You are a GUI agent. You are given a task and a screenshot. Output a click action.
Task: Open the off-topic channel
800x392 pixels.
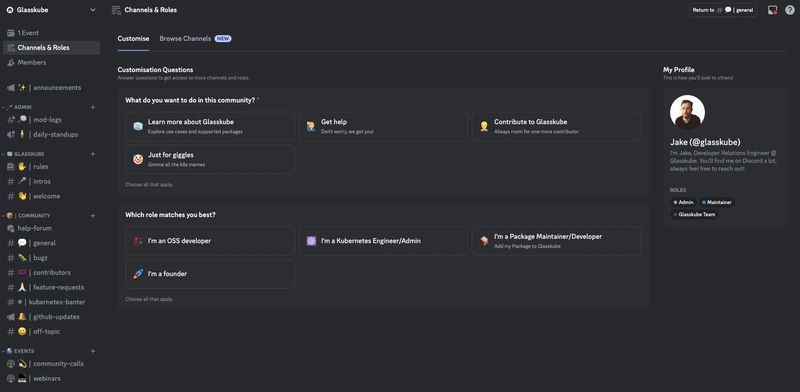tap(51, 332)
